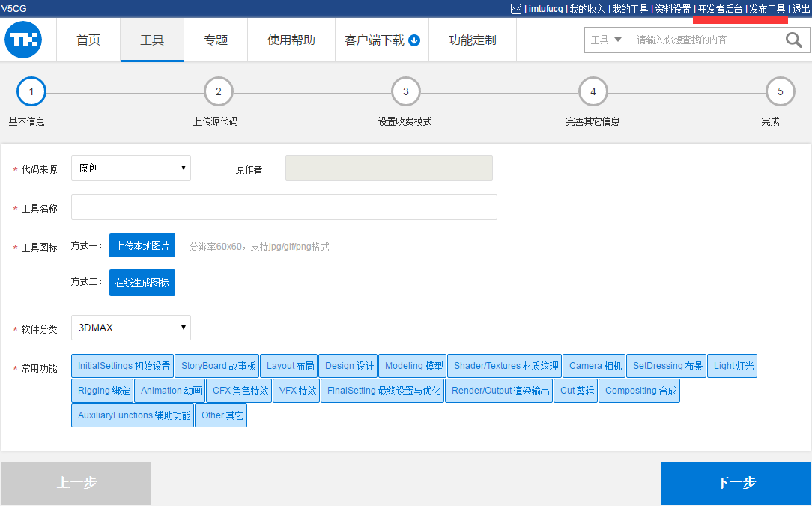The width and height of the screenshot is (812, 506).
Task: Toggle Light 灯光 tag
Action: point(733,366)
